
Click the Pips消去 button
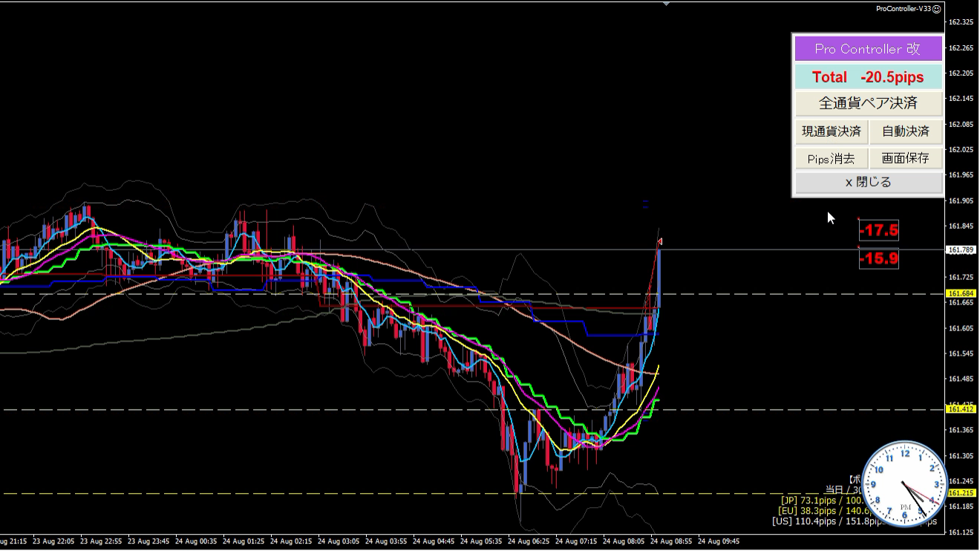pyautogui.click(x=832, y=158)
